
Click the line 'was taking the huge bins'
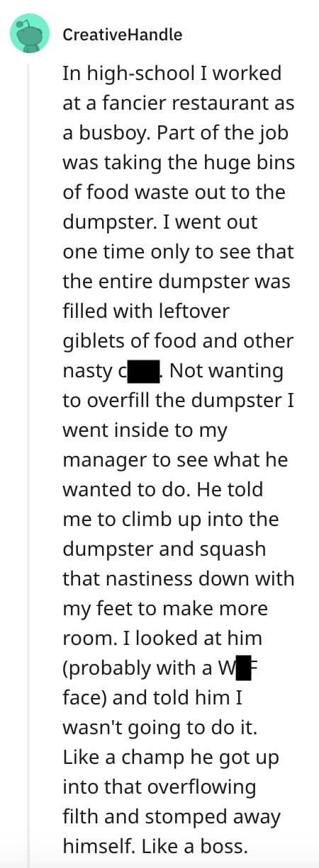179,161
